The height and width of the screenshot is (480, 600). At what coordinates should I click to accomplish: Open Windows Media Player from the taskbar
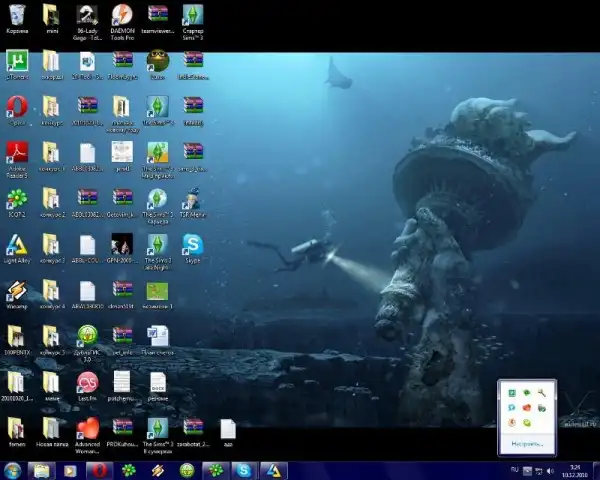tap(70, 470)
